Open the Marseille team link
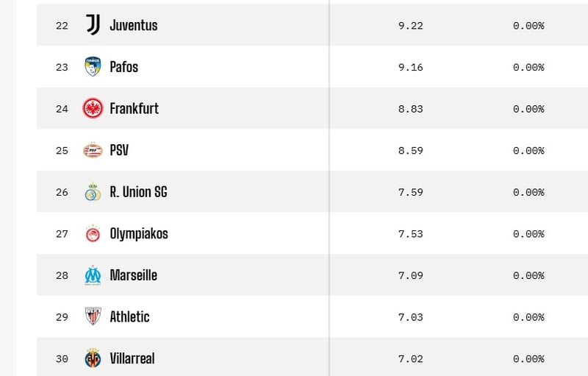The height and width of the screenshot is (376, 588). click(x=133, y=275)
